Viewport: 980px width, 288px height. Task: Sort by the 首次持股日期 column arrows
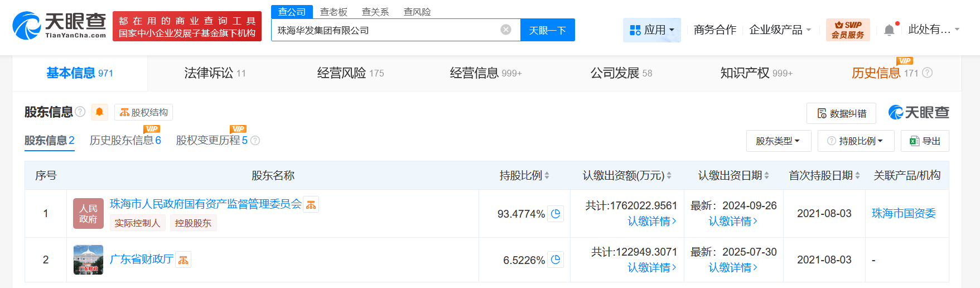point(857,175)
